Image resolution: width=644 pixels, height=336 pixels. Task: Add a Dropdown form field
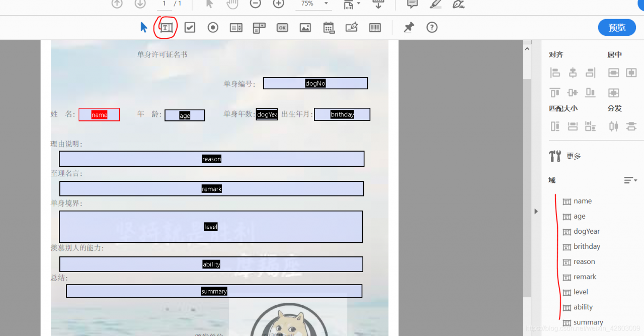pyautogui.click(x=259, y=27)
